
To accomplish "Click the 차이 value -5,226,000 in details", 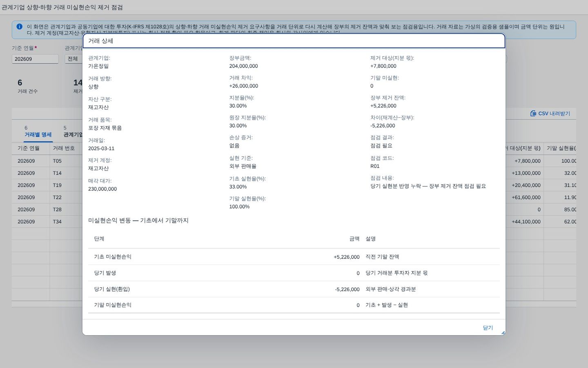I will tap(383, 126).
